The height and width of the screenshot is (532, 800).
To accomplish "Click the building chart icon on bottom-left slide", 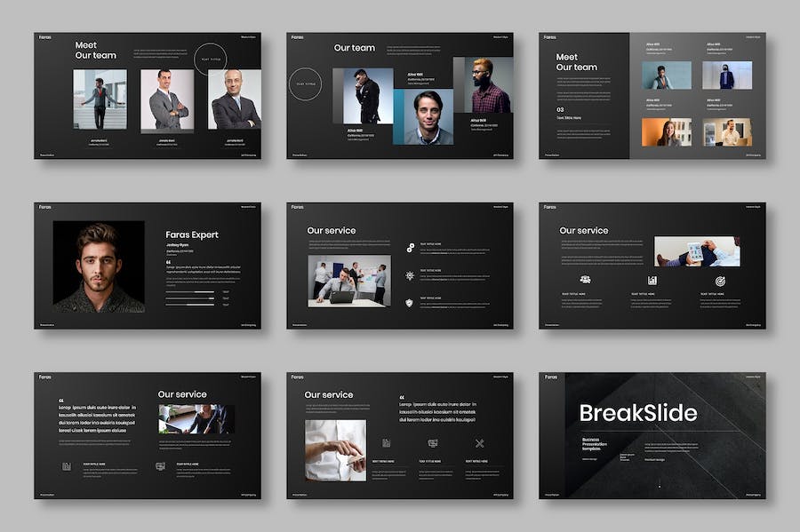I will [x=67, y=465].
